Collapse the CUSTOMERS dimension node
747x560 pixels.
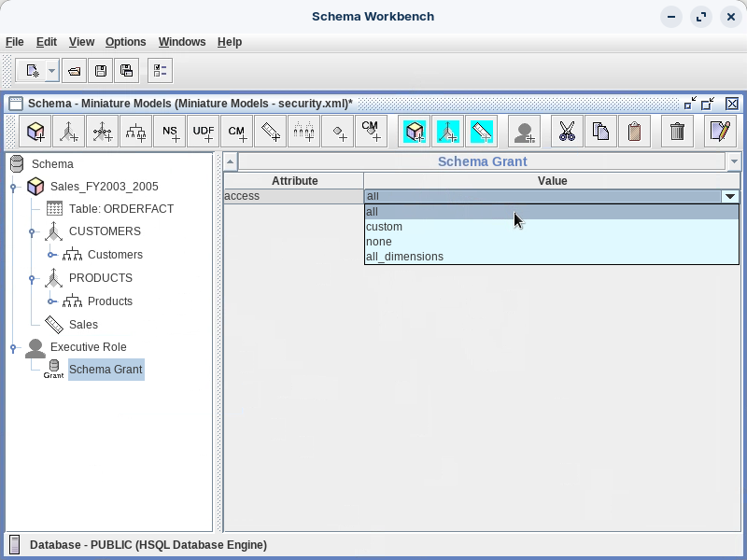click(x=33, y=232)
